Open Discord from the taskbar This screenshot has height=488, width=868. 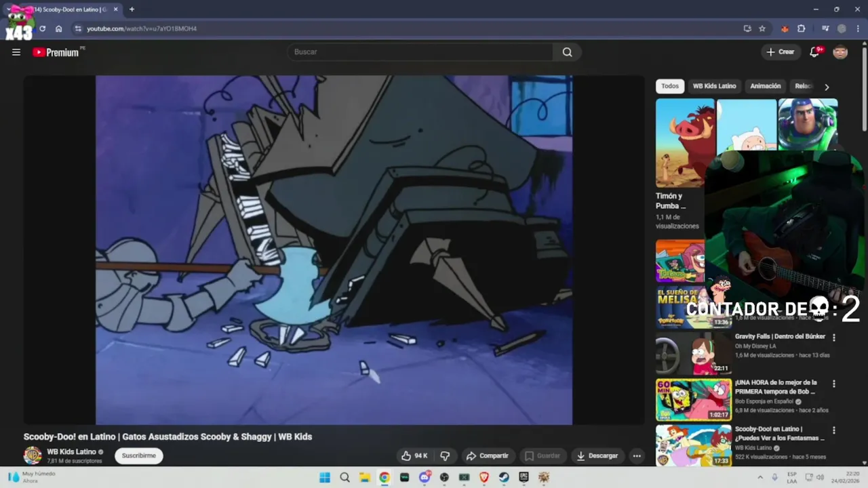click(425, 477)
